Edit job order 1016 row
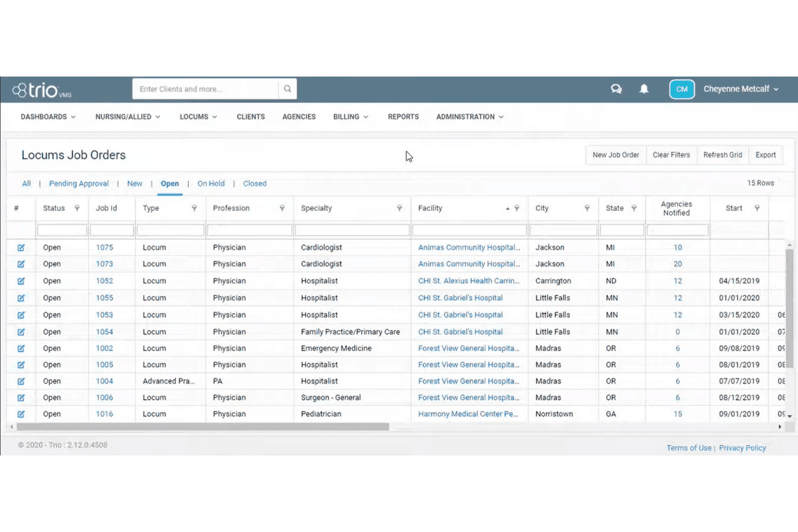The width and height of the screenshot is (798, 532). point(21,414)
